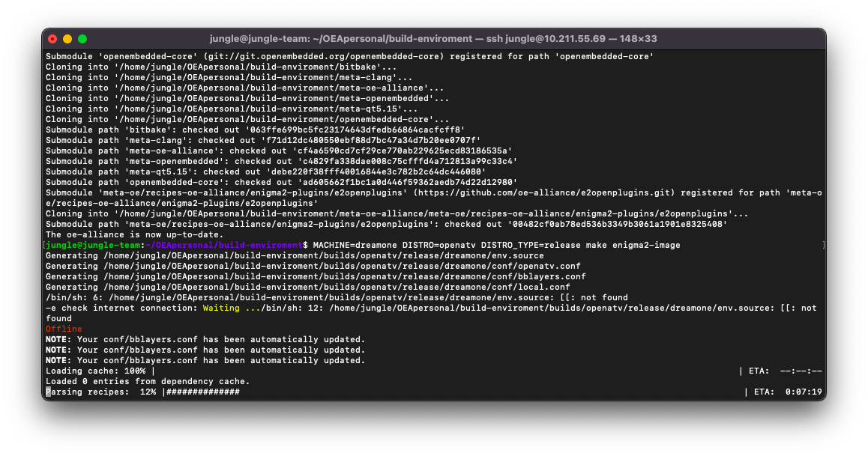Image resolution: width=868 pixels, height=456 pixels.
Task: Minimize the terminal using yellow button
Action: click(67, 39)
